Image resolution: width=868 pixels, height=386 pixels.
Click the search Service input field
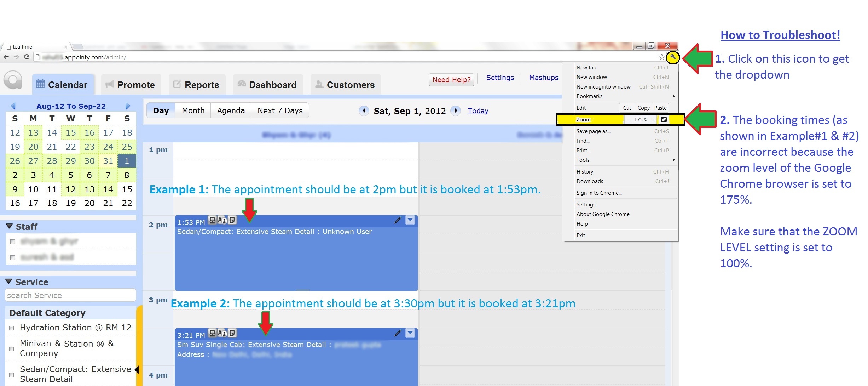tap(70, 295)
